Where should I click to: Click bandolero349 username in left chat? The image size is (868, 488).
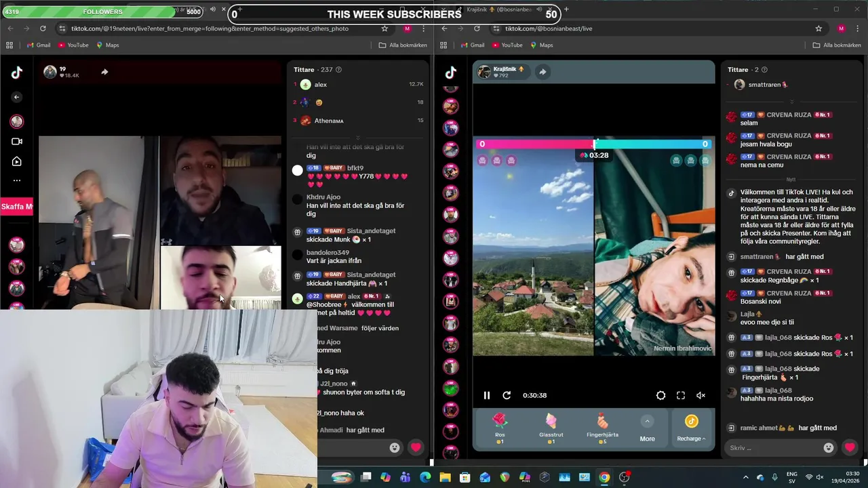click(328, 253)
